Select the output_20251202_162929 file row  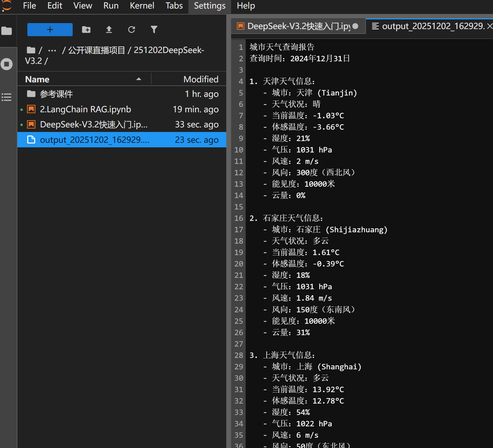coord(122,140)
